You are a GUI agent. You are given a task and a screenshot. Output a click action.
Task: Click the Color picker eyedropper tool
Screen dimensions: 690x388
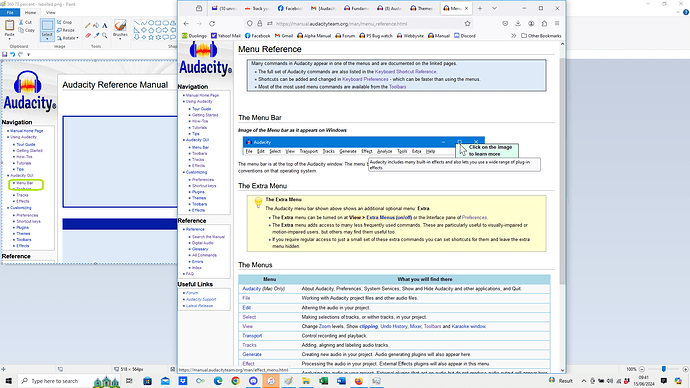(96, 35)
